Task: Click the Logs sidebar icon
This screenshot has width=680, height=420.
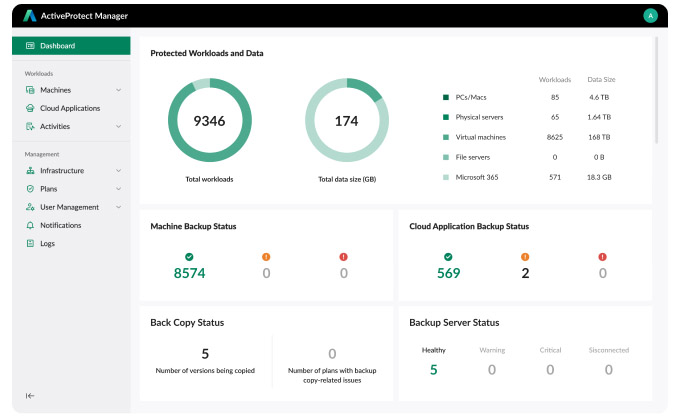Action: [x=30, y=243]
